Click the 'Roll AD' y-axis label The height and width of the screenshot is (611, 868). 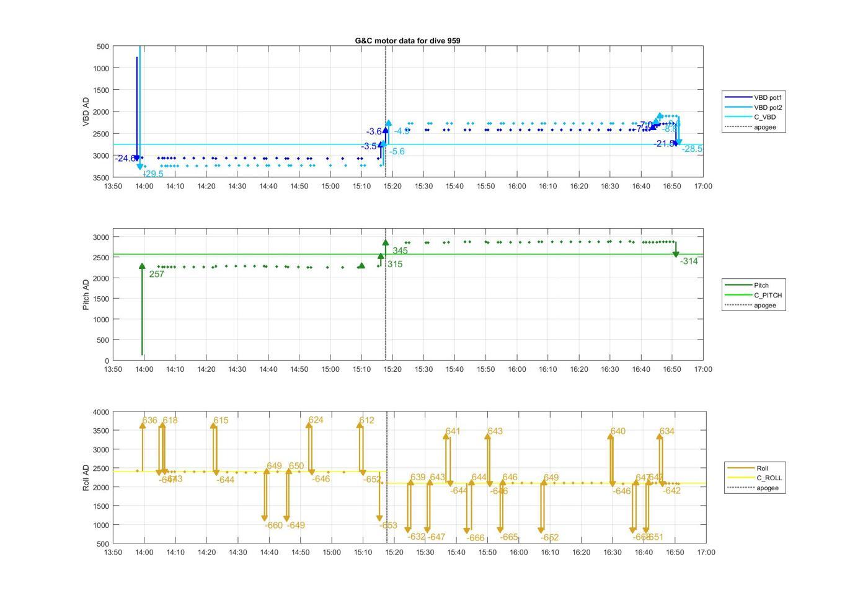pos(86,477)
